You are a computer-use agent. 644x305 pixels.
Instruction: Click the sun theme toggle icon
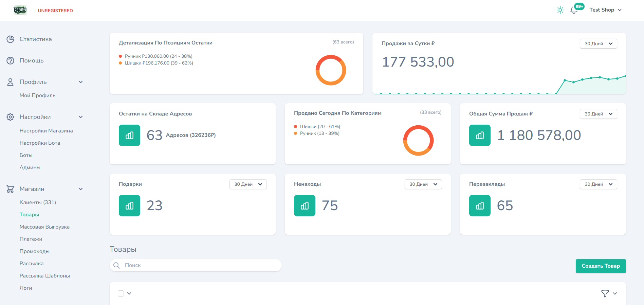click(560, 10)
